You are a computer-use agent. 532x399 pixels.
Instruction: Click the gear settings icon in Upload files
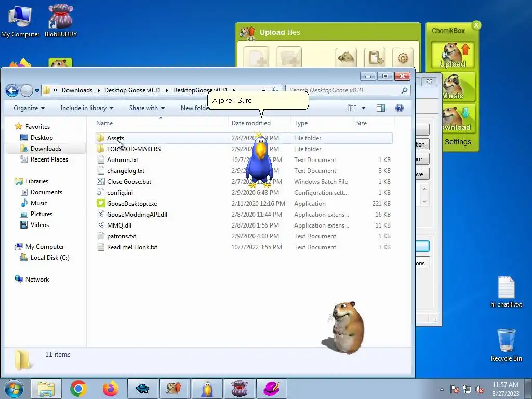pyautogui.click(x=403, y=57)
